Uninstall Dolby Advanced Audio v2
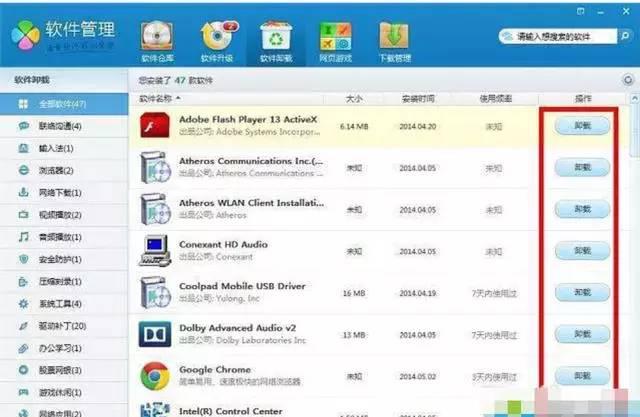 [582, 334]
